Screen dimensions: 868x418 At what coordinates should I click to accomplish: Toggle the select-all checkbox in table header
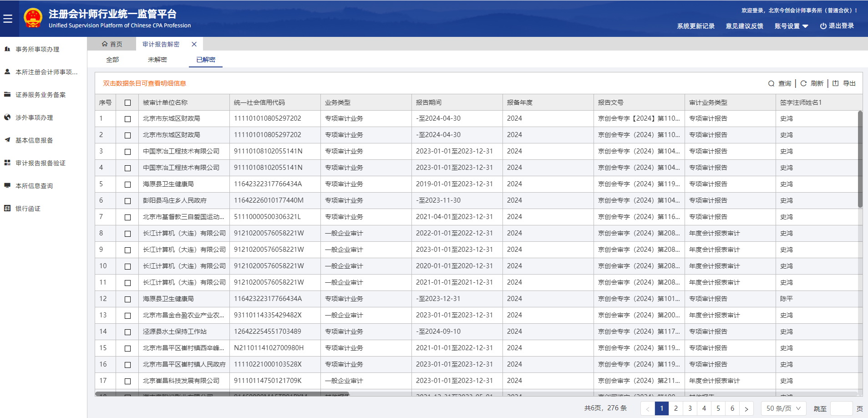click(x=127, y=103)
